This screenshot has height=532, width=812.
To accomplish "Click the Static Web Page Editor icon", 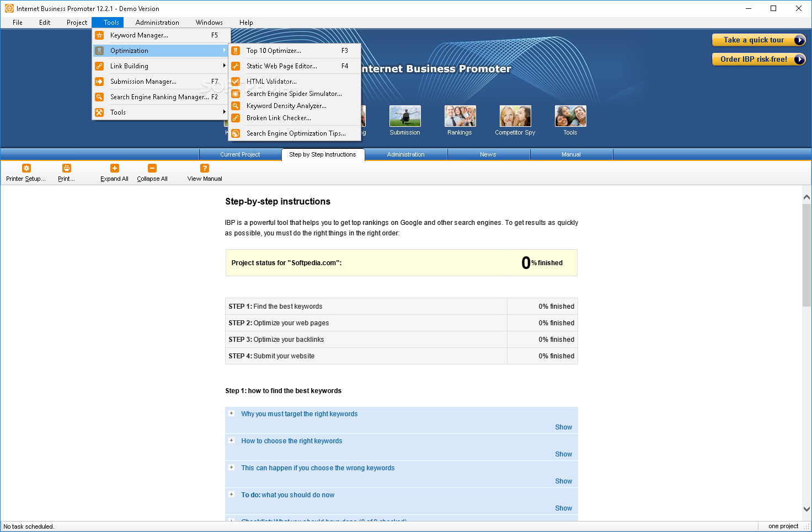I will (x=236, y=66).
